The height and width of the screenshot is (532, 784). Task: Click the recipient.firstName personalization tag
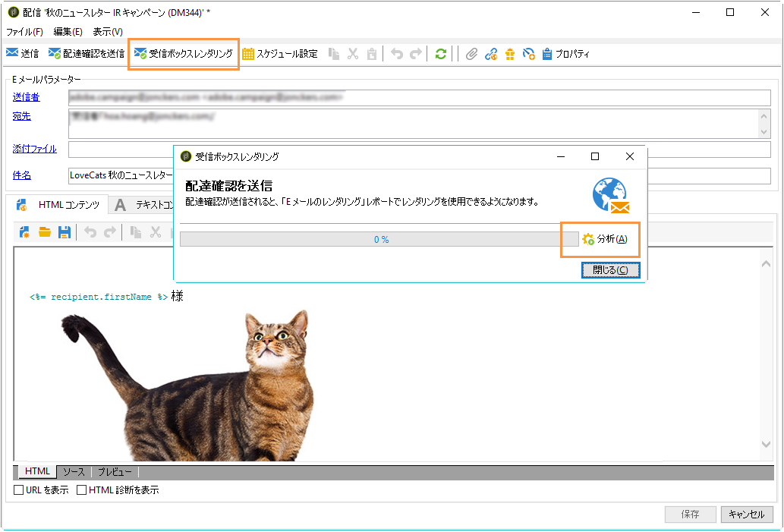99,297
